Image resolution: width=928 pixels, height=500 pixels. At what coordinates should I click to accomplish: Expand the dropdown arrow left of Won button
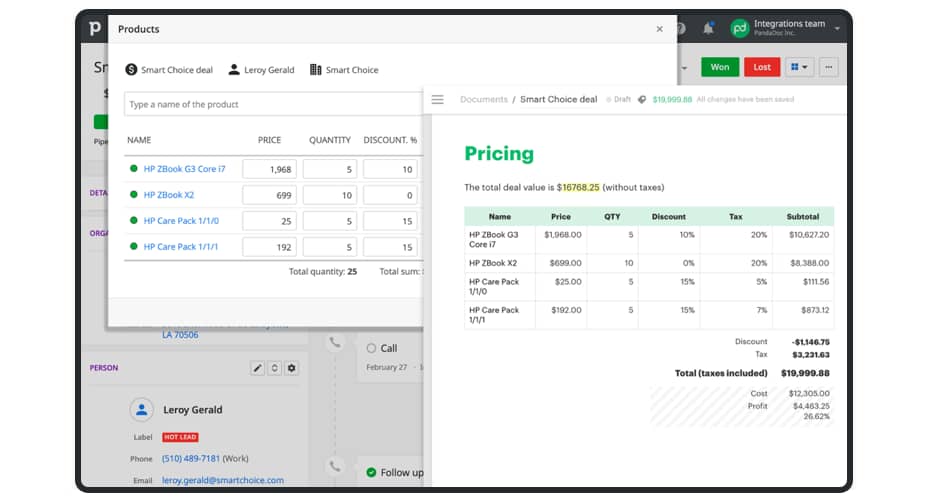[686, 67]
